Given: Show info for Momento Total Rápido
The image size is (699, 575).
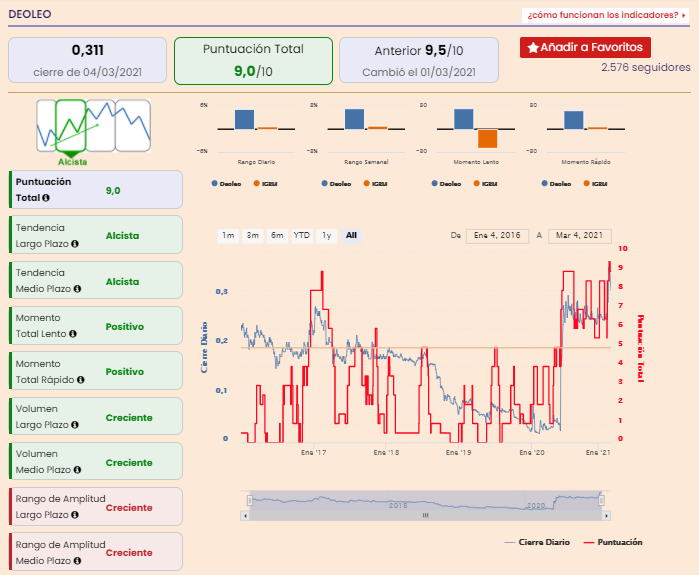Looking at the screenshot, I should click(x=81, y=380).
